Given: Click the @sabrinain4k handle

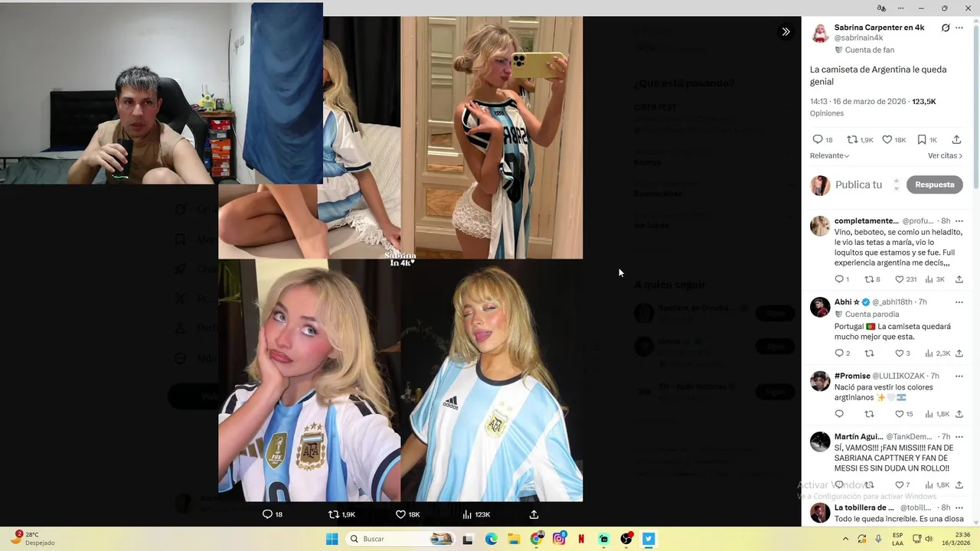Looking at the screenshot, I should (858, 37).
